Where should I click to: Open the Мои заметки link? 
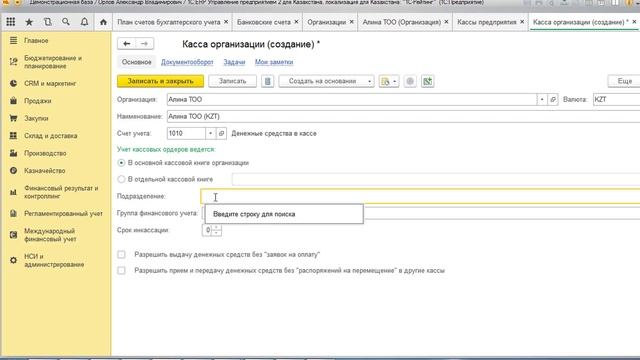274,62
